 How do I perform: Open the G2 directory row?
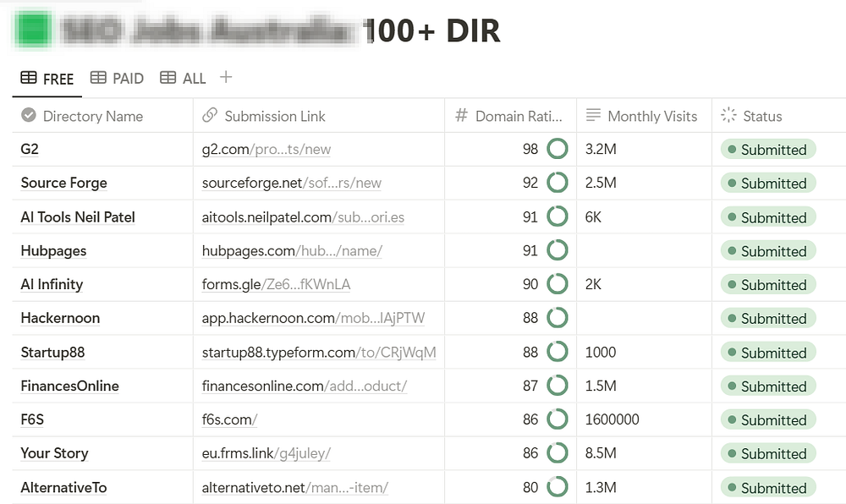(30, 150)
